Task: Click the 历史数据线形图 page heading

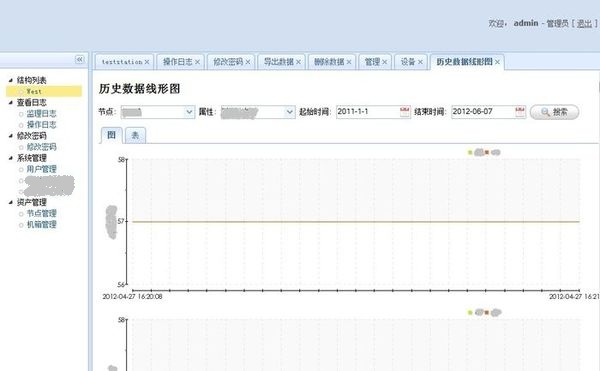Action: coord(139,89)
